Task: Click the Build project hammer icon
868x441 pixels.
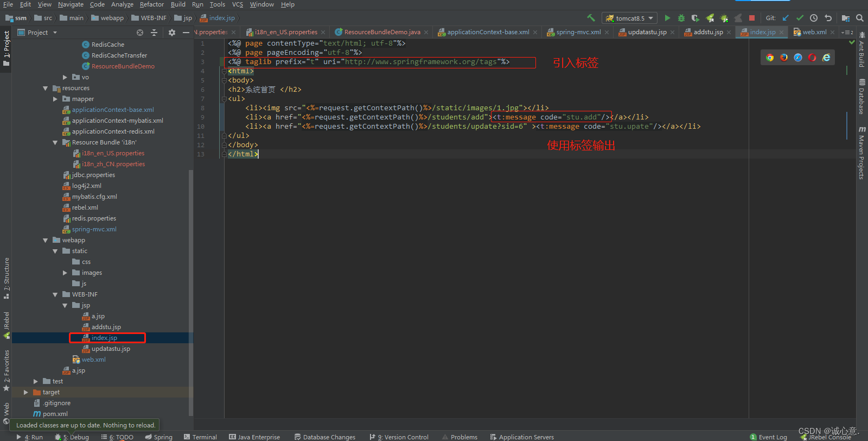Action: [591, 18]
